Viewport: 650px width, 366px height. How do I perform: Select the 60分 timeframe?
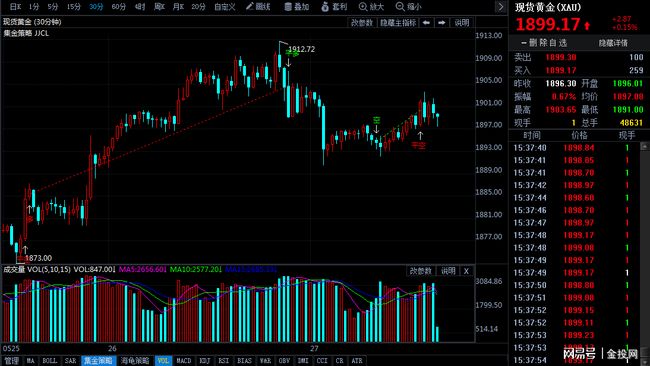coord(119,7)
